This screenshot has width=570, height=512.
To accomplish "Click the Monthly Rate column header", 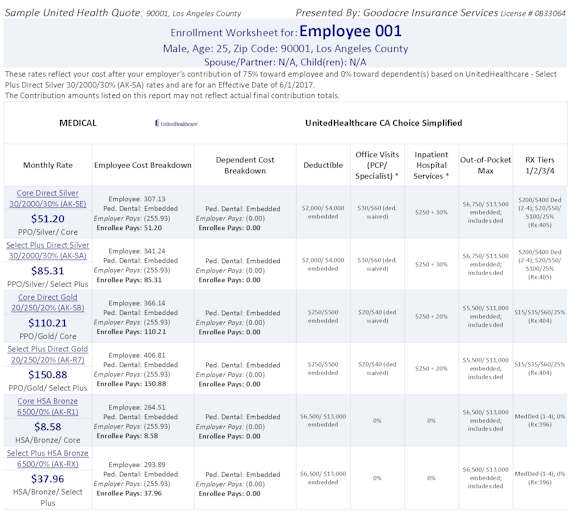I will pos(48,165).
